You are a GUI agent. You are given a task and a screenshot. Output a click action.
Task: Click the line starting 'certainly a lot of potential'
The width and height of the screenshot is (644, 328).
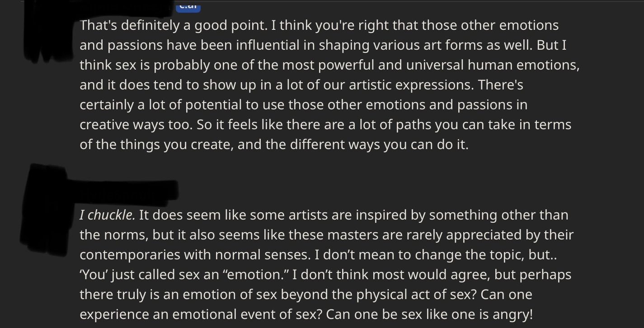(x=303, y=105)
